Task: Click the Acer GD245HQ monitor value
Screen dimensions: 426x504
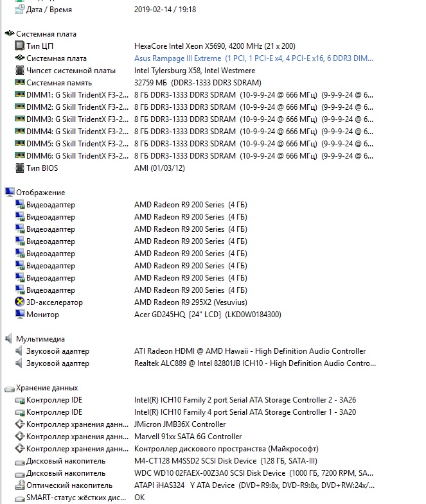Action: pos(208,315)
